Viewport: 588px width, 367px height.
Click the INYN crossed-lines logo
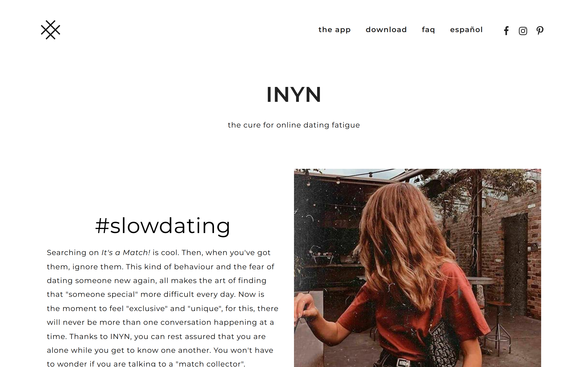pyautogui.click(x=50, y=30)
